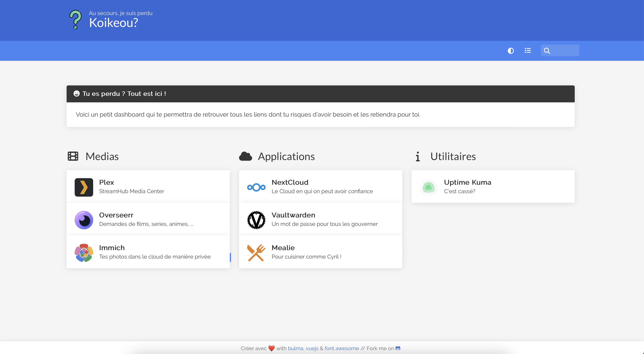Image resolution: width=644 pixels, height=354 pixels.
Task: Open the vuejs footer link
Action: click(312, 348)
